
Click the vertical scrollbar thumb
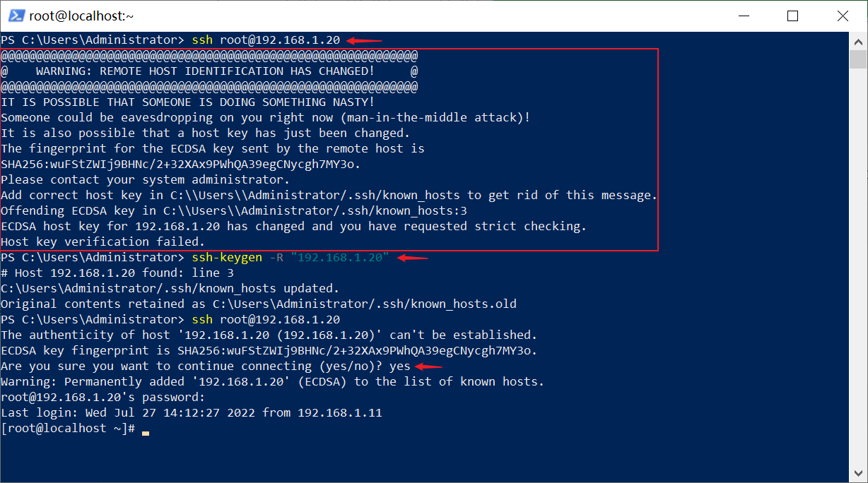point(857,59)
